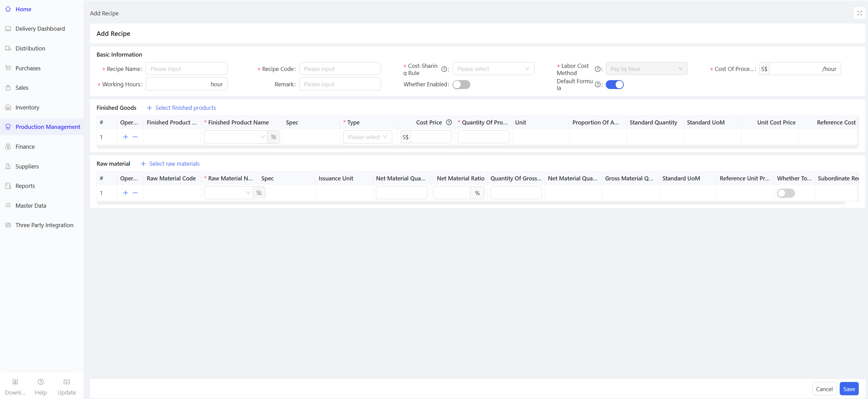The width and height of the screenshot is (868, 399).
Task: Open filter icon beside Finished Product Name field
Action: tap(274, 137)
